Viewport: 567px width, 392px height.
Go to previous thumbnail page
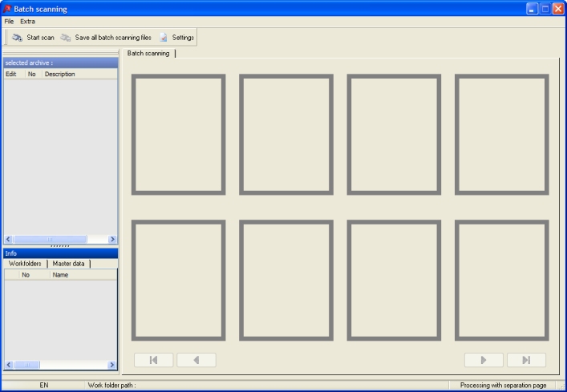pos(196,360)
